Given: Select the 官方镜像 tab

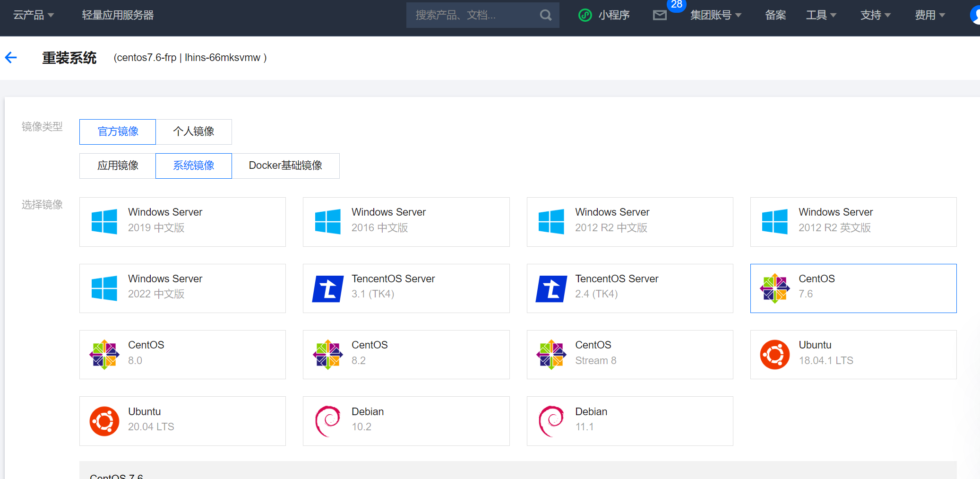Looking at the screenshot, I should coord(118,131).
